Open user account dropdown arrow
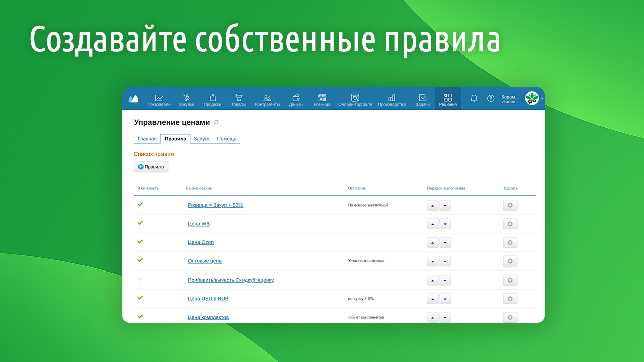The image size is (644, 362). tap(542, 98)
